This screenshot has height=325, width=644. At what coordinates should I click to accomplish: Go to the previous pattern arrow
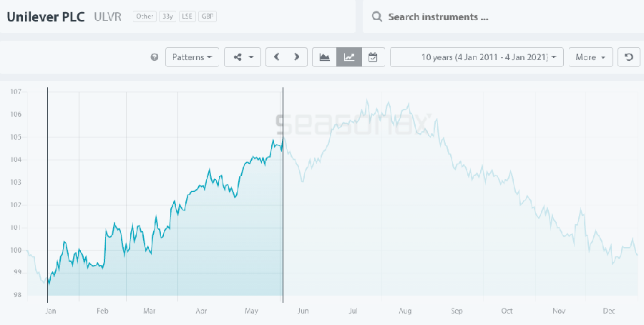tap(276, 57)
